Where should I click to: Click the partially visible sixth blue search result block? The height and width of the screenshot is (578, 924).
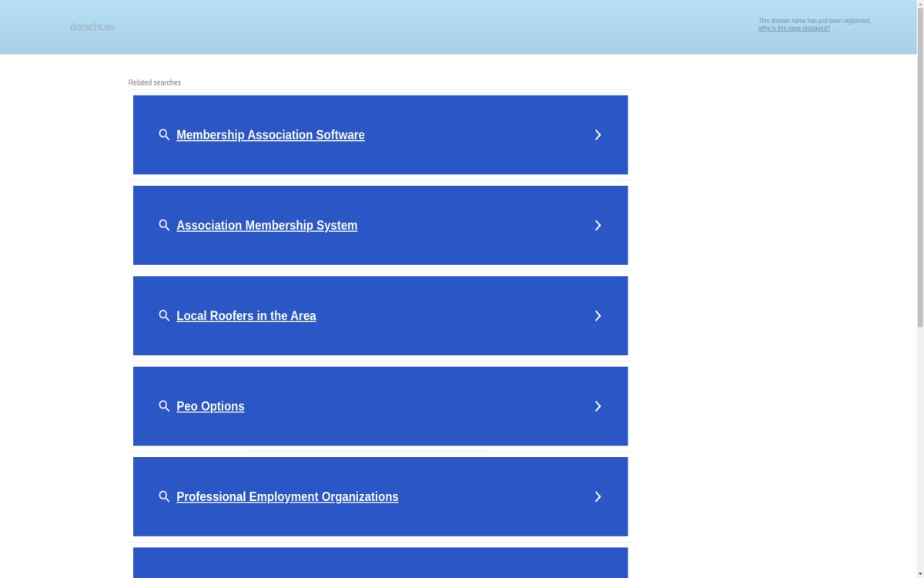(380, 563)
